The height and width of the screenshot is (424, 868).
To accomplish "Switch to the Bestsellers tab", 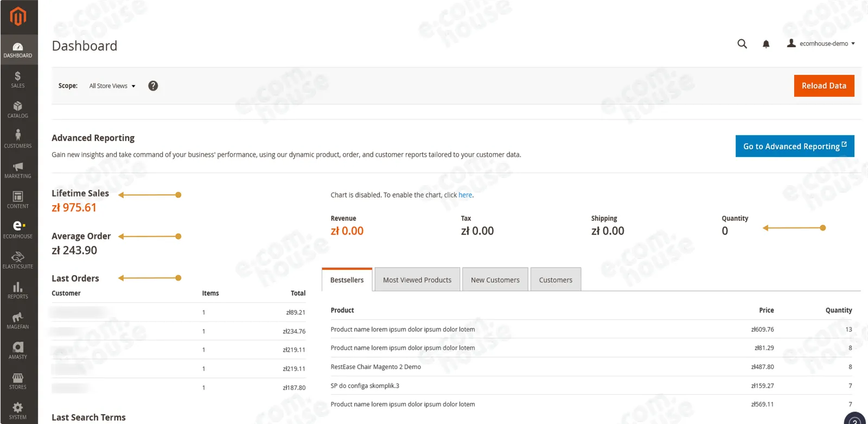I will 347,280.
